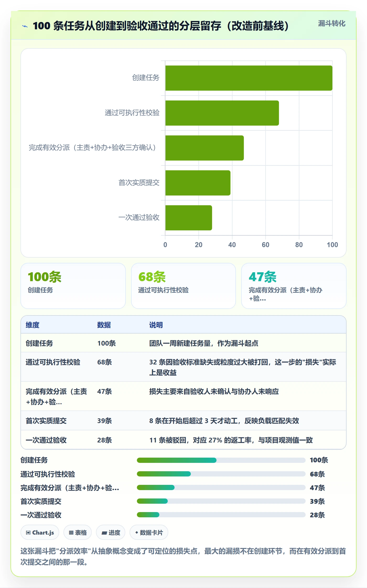Click the 首次实质提交 progress bar
The image size is (367, 588).
(x=221, y=501)
